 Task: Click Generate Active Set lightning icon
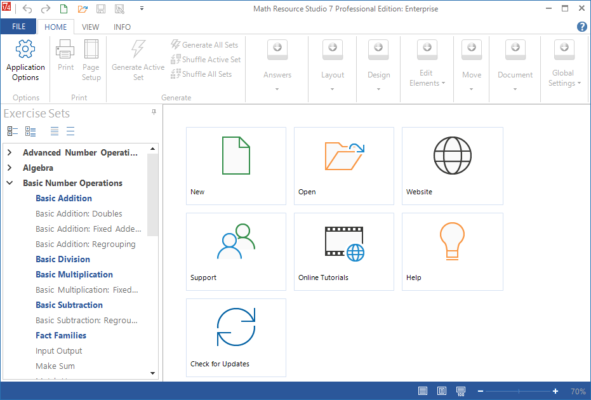point(138,49)
